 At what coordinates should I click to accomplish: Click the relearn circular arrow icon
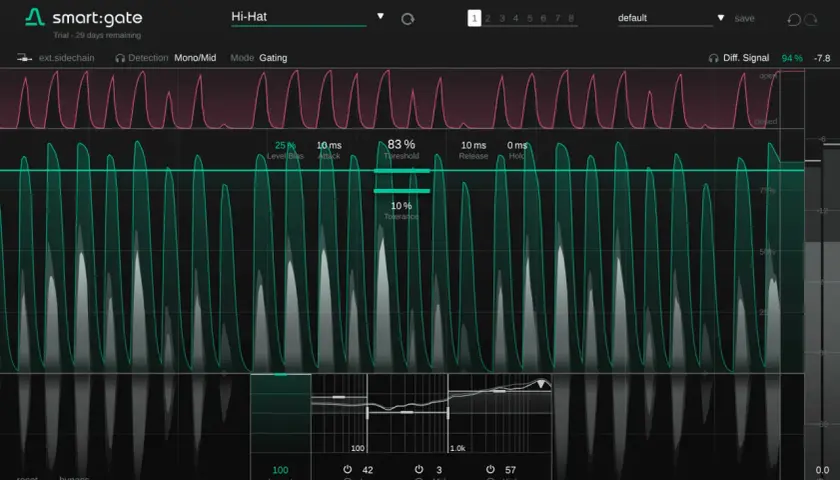click(x=408, y=19)
